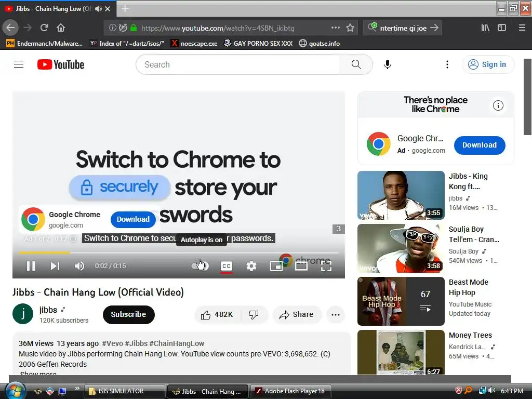Focus the YouTube Search field
The height and width of the screenshot is (399, 532).
(x=238, y=64)
